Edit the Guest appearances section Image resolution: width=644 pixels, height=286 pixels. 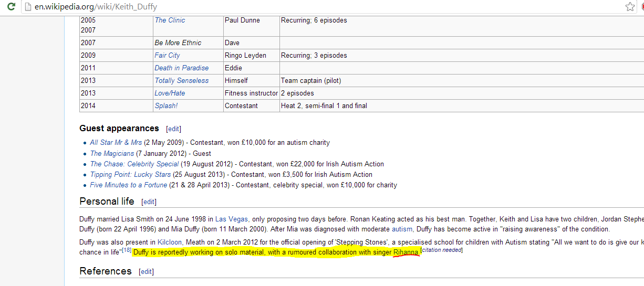point(173,129)
